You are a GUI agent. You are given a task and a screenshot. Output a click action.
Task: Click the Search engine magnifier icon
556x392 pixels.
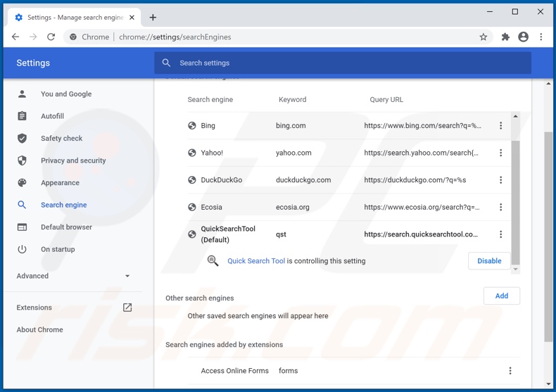coord(22,205)
